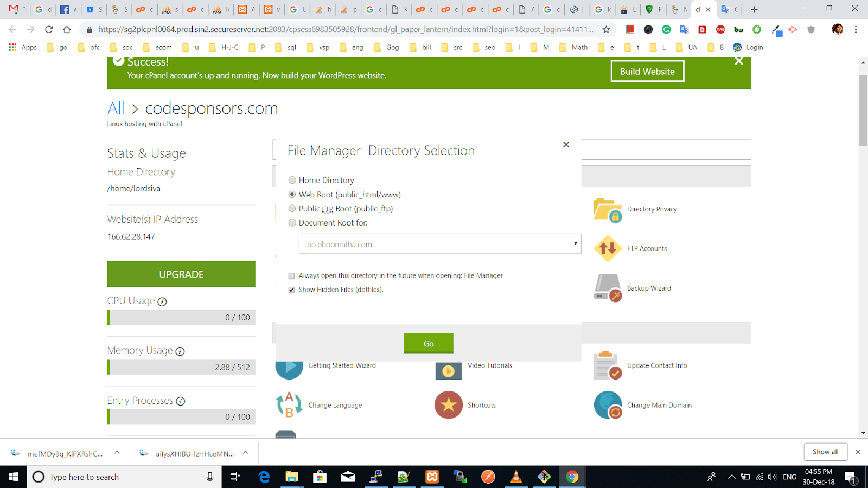
Task: Click the browser address bar
Action: [x=345, y=29]
